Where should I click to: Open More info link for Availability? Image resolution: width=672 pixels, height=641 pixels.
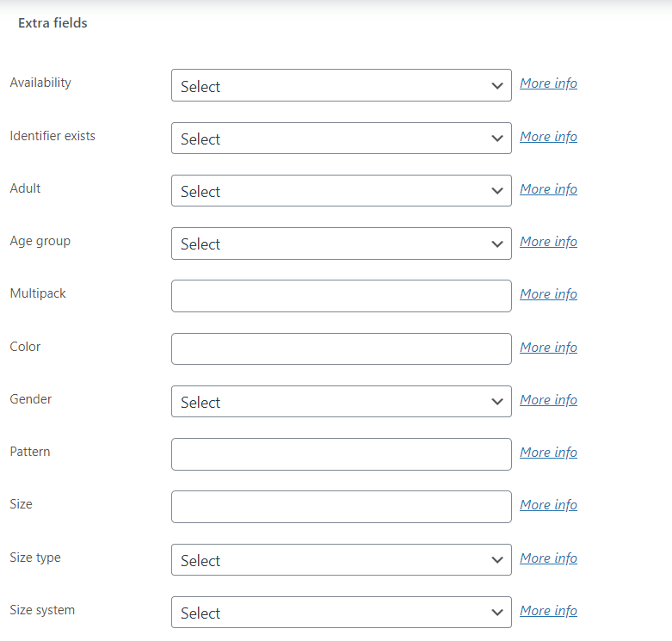click(x=549, y=83)
